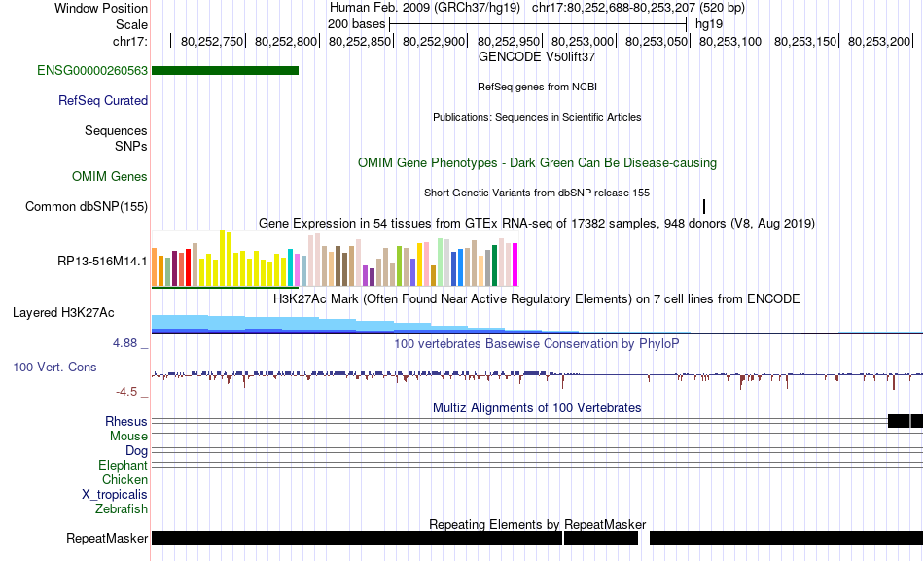Open the green ENSG00000260563 gene bar

pyautogui.click(x=225, y=71)
